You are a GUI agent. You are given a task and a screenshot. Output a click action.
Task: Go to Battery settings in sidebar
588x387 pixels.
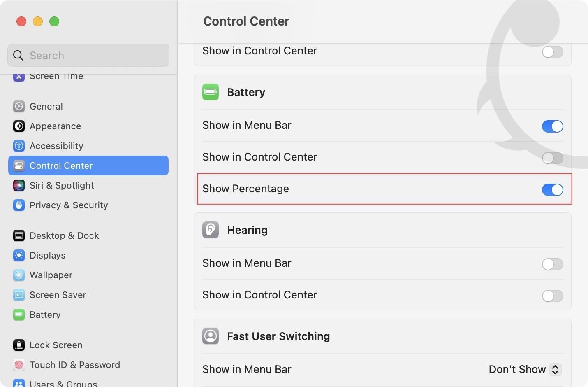pyautogui.click(x=45, y=315)
